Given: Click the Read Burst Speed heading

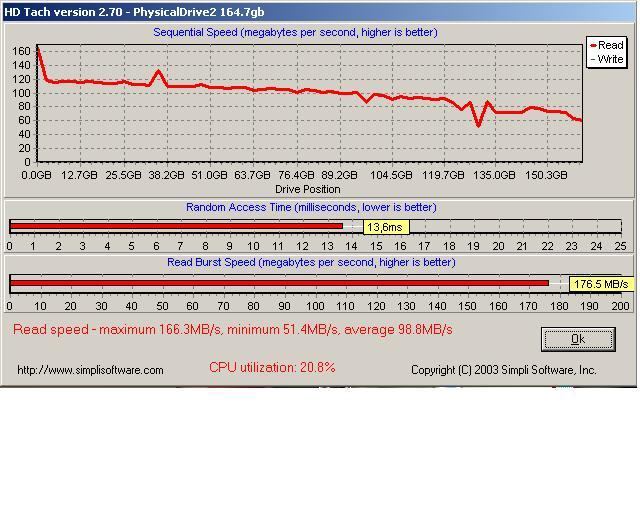Looking at the screenshot, I should click(311, 262).
